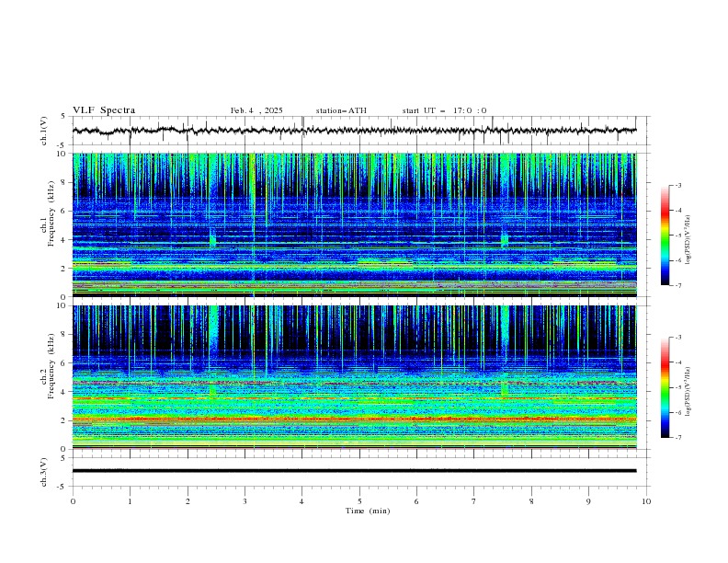Click the "-7" tick on ch.2 colorbar
This screenshot has width=728, height=563.
click(677, 438)
